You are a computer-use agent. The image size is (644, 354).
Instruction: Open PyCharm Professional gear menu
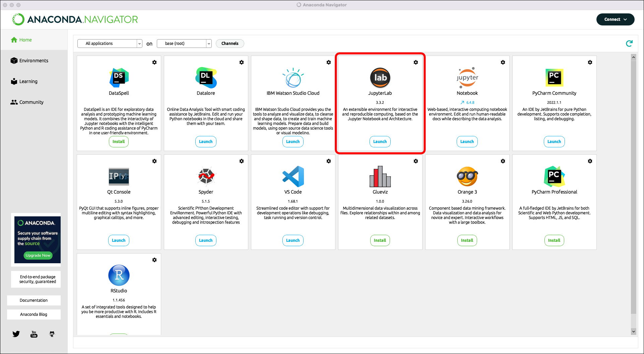pos(590,161)
